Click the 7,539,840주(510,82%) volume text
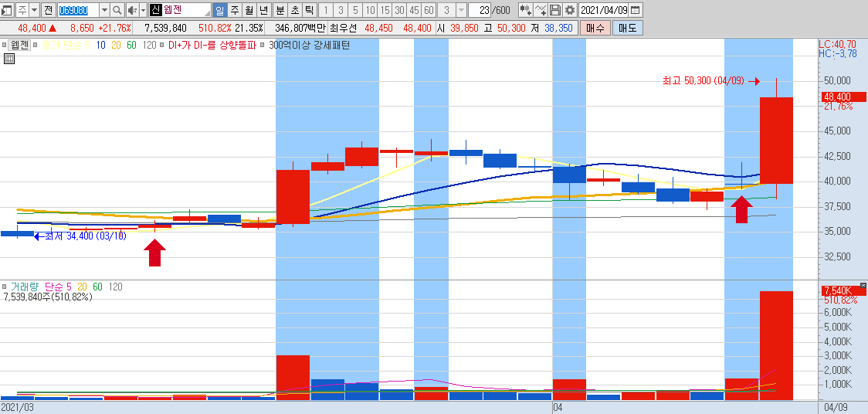 click(48, 297)
